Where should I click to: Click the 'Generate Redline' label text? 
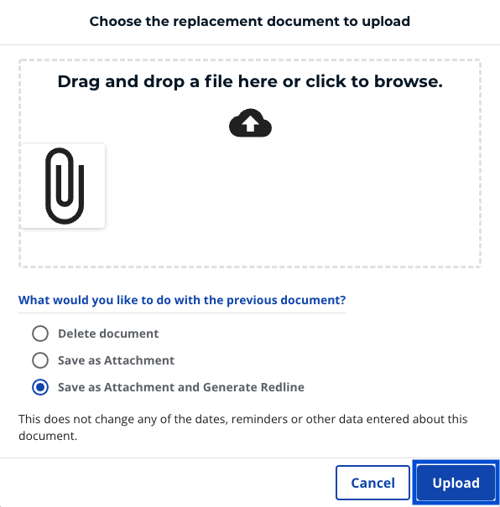(x=253, y=387)
